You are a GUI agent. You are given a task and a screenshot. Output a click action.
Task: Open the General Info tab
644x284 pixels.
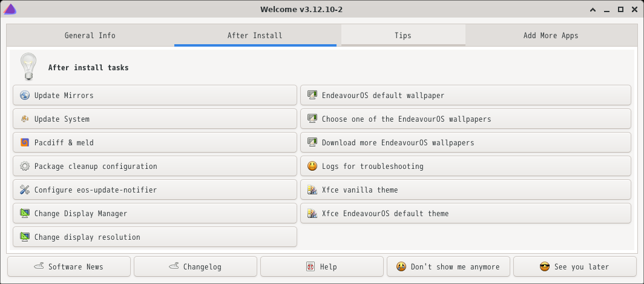click(90, 35)
